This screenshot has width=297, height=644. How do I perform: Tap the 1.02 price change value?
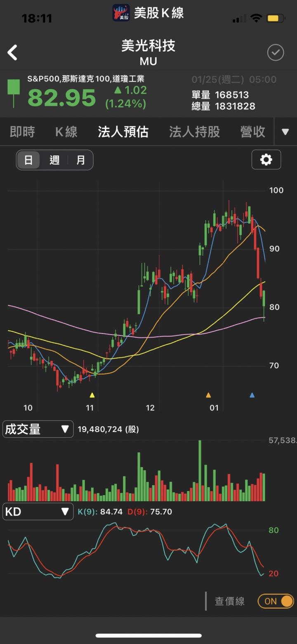click(x=131, y=90)
